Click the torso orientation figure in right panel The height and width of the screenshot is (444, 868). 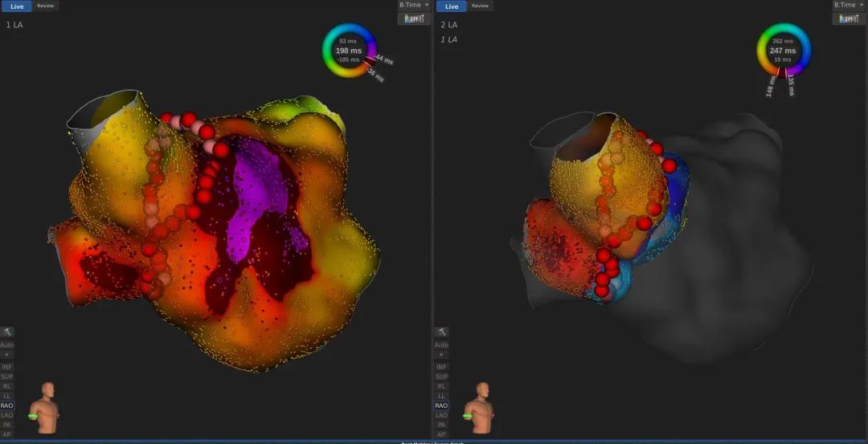(x=482, y=407)
